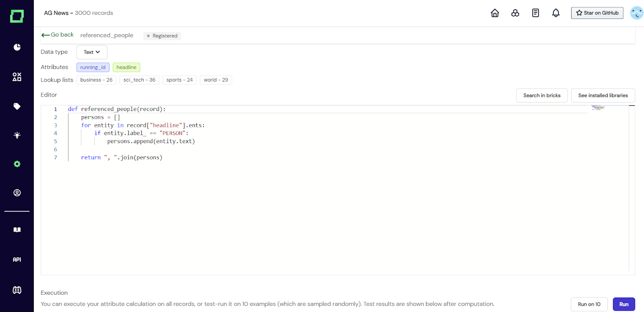644x312 pixels.
Task: Open the data browser shapes icon
Action: 17,77
